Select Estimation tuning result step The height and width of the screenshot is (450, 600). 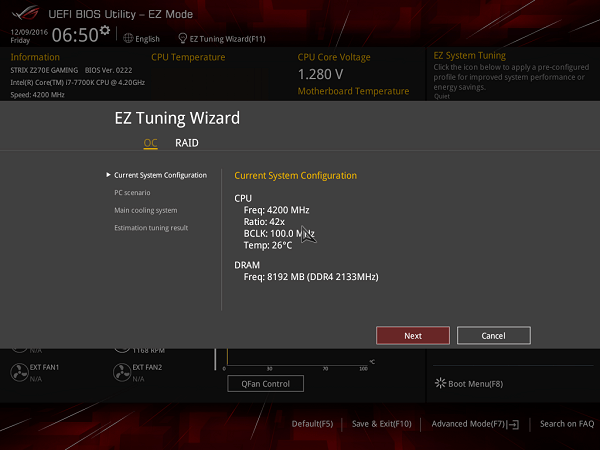pos(151,228)
